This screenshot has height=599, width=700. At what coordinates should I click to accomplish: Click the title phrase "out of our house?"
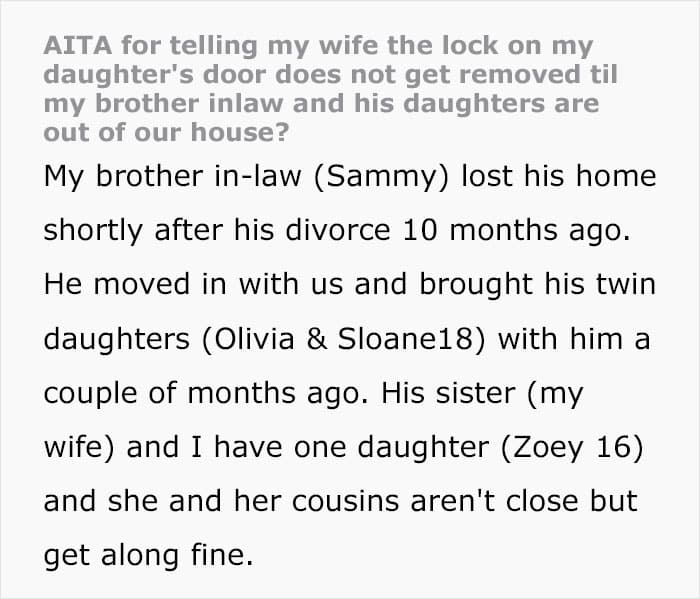[x=167, y=133]
